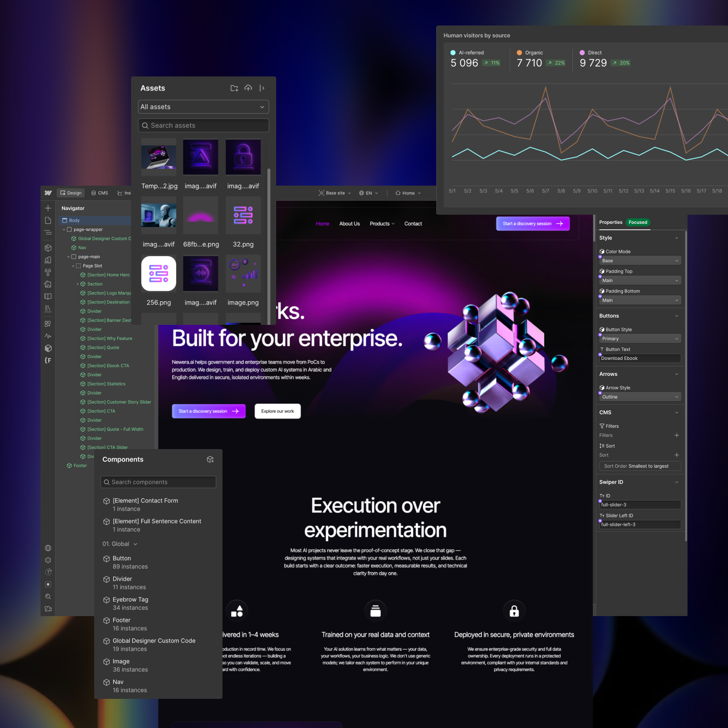Screen dimensions: 728x728
Task: Collapse the page-wrapper tree node
Action: 64,230
